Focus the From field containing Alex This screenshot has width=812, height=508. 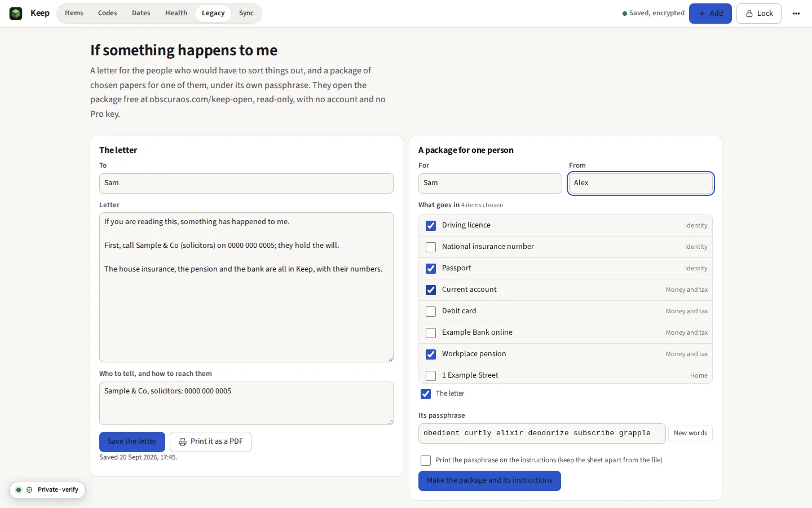[x=641, y=183]
